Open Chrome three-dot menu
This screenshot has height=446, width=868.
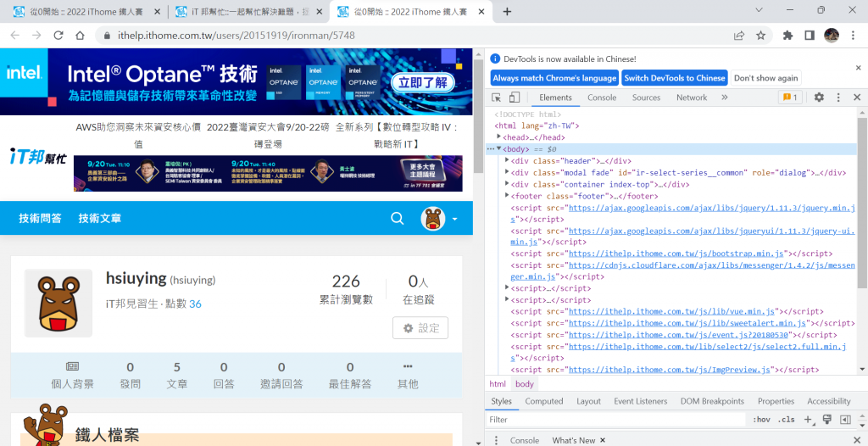point(853,36)
